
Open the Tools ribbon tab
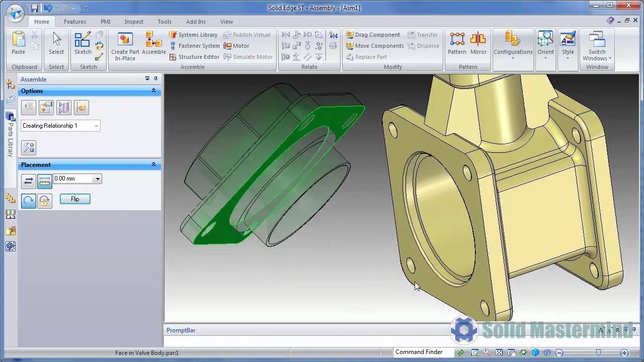(x=165, y=22)
